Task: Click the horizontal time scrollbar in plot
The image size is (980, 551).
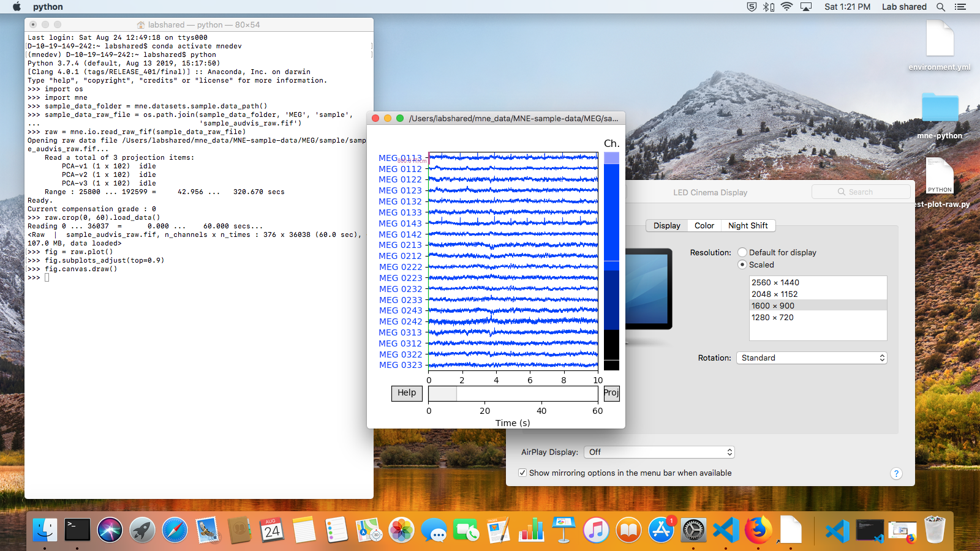Action: [x=513, y=393]
